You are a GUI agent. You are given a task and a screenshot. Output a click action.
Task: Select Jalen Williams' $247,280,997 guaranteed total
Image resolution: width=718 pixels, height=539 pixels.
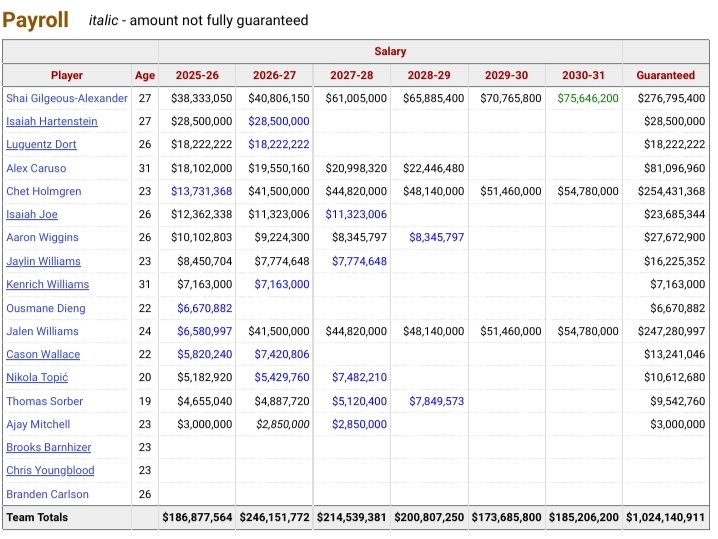tap(671, 331)
